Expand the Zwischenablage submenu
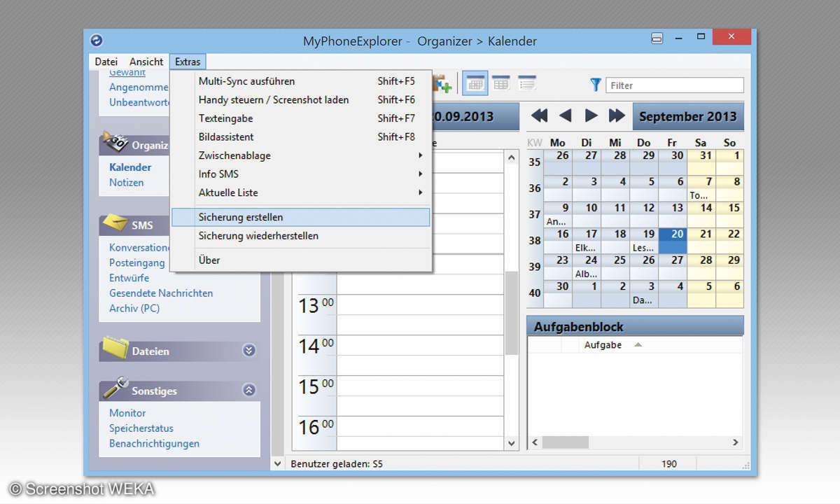Screen dimensions: 840x504 coord(301,155)
